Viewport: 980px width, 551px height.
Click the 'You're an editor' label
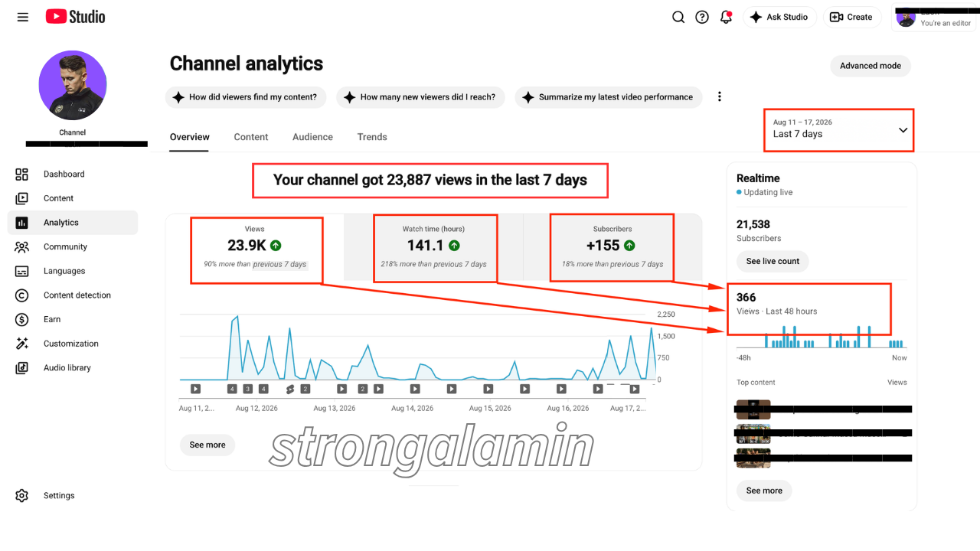(x=946, y=24)
